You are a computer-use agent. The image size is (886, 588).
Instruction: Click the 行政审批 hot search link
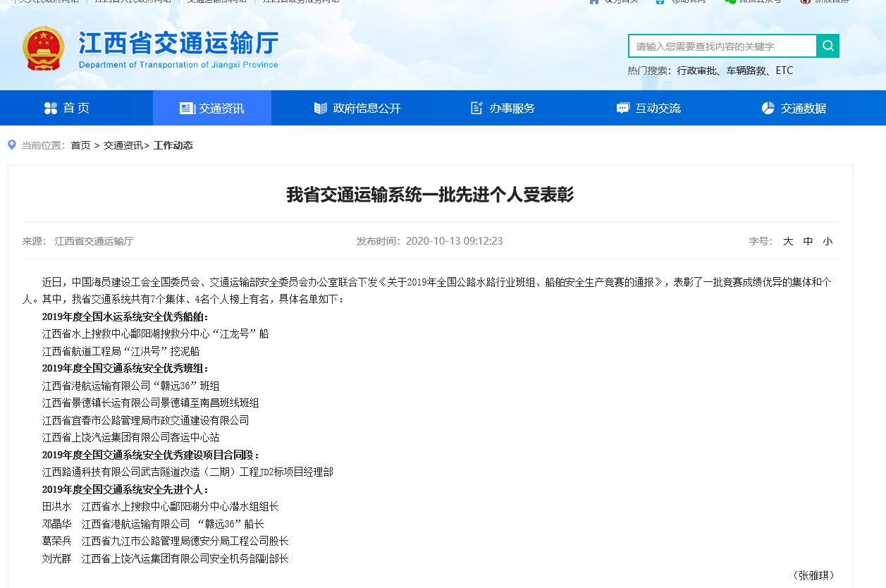pos(696,71)
